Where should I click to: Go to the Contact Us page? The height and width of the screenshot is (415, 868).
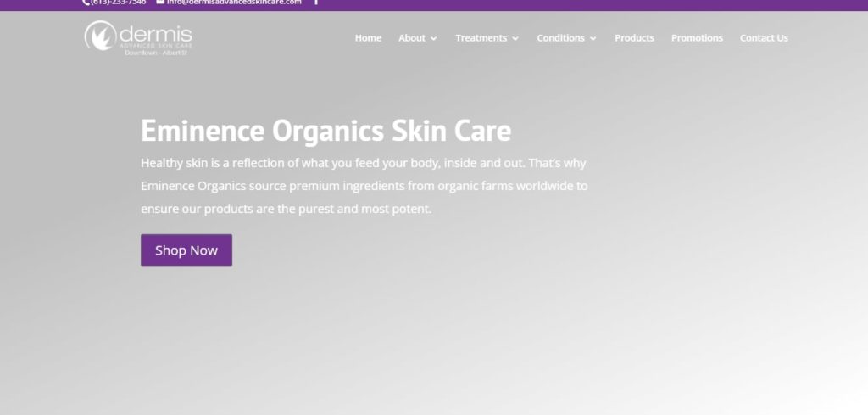pyautogui.click(x=764, y=38)
